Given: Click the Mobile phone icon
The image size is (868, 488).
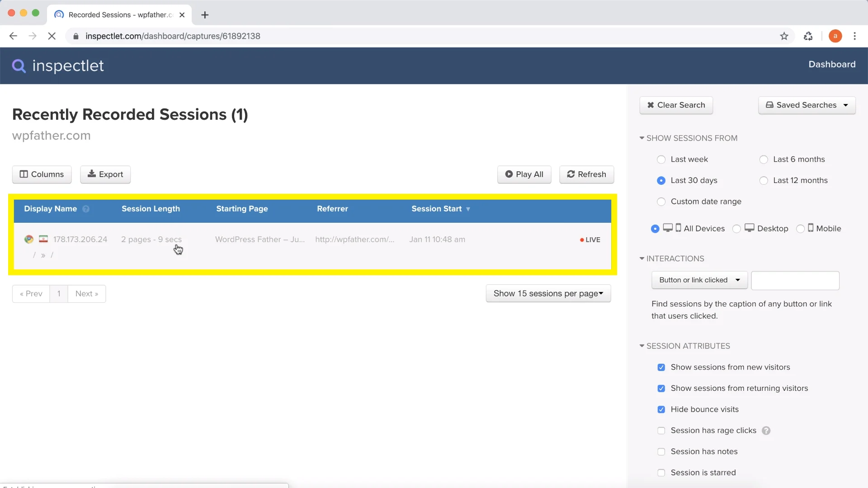Looking at the screenshot, I should (811, 228).
